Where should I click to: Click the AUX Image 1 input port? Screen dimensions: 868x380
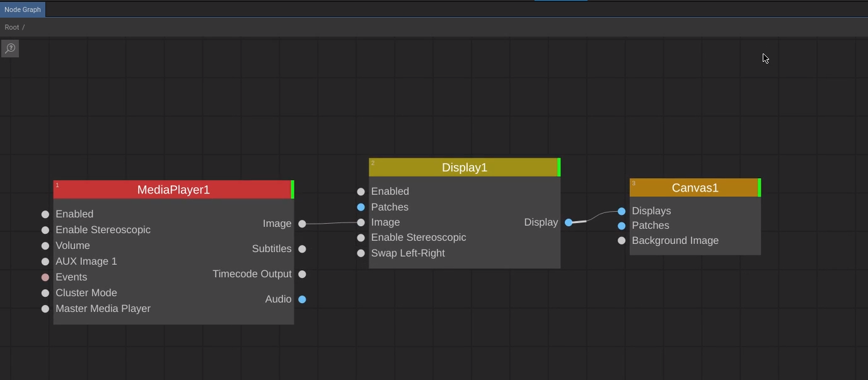click(x=45, y=262)
